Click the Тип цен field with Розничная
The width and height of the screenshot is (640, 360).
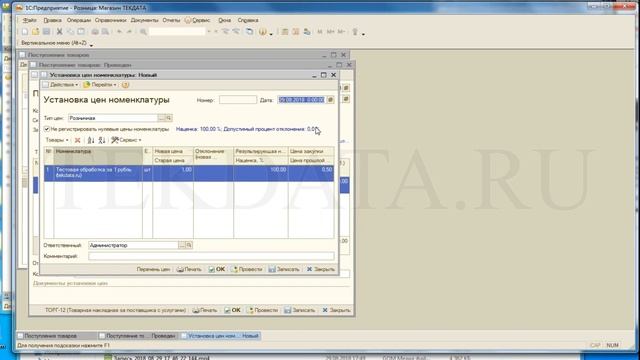[113, 118]
